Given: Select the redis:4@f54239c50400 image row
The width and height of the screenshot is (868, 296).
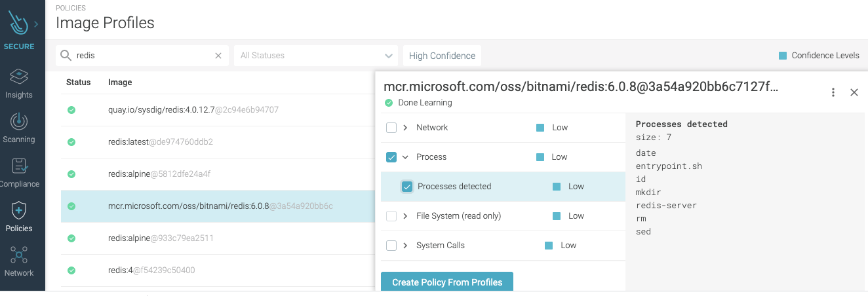Looking at the screenshot, I should (x=218, y=270).
